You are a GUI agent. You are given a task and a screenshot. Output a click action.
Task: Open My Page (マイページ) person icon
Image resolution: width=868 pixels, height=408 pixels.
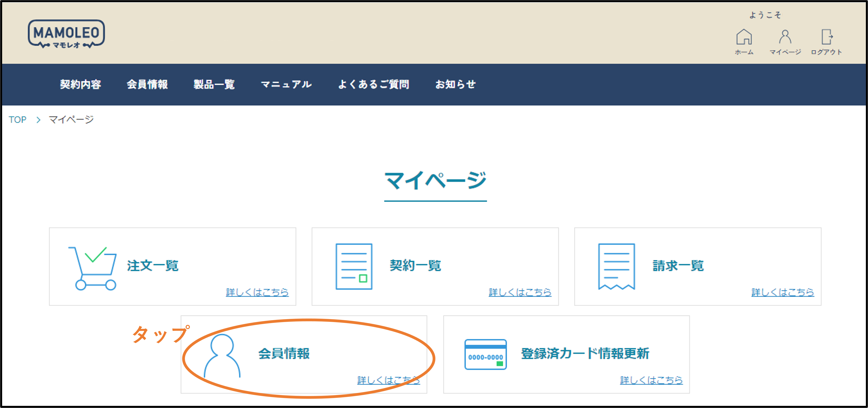pos(785,37)
